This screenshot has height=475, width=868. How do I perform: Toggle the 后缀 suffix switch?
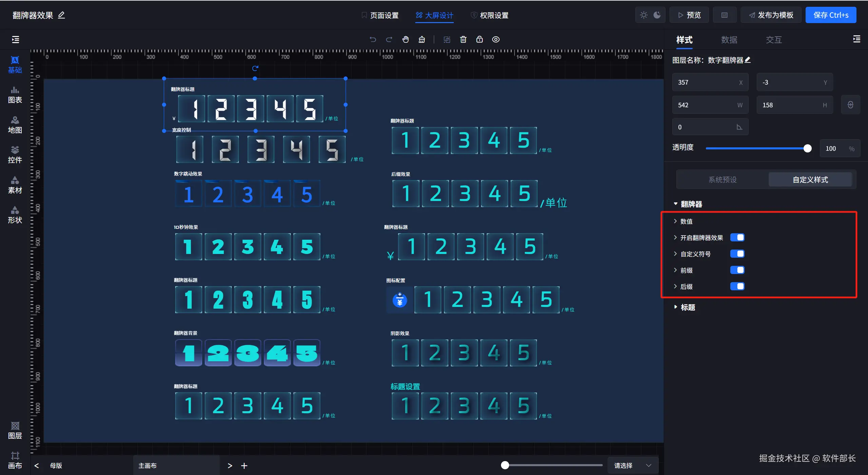737,286
